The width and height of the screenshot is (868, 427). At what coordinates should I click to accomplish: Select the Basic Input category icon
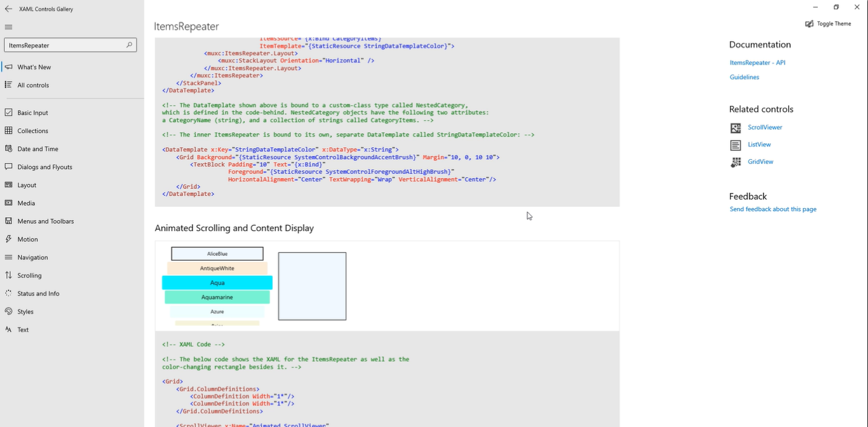(8, 112)
